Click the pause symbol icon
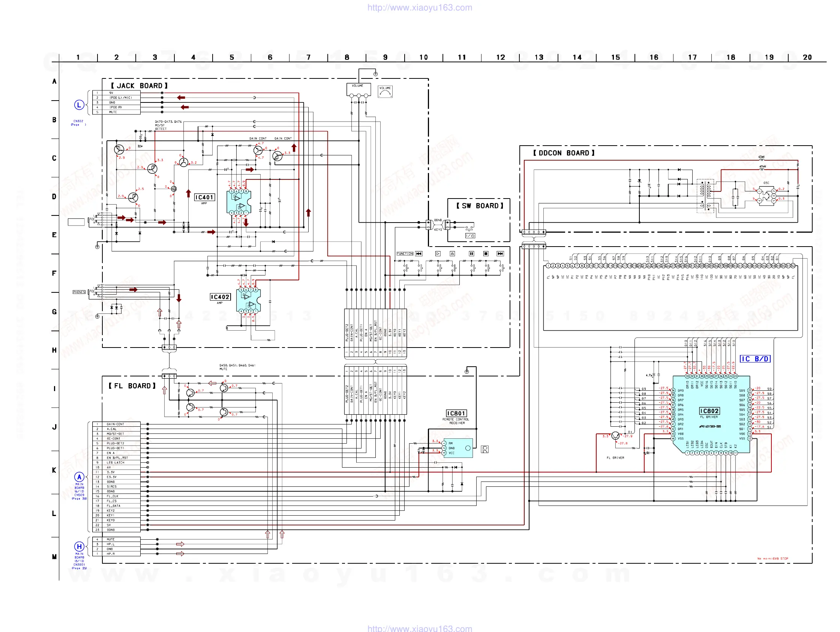840x632 pixels. tap(471, 253)
